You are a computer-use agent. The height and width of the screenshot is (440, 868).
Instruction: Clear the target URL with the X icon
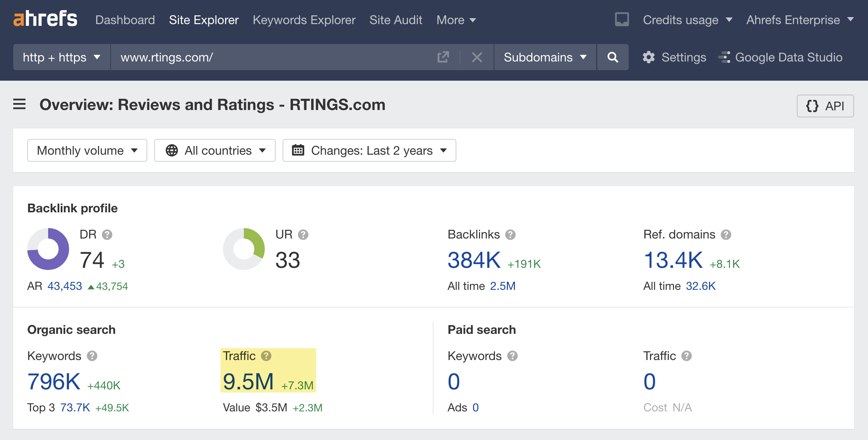tap(477, 57)
